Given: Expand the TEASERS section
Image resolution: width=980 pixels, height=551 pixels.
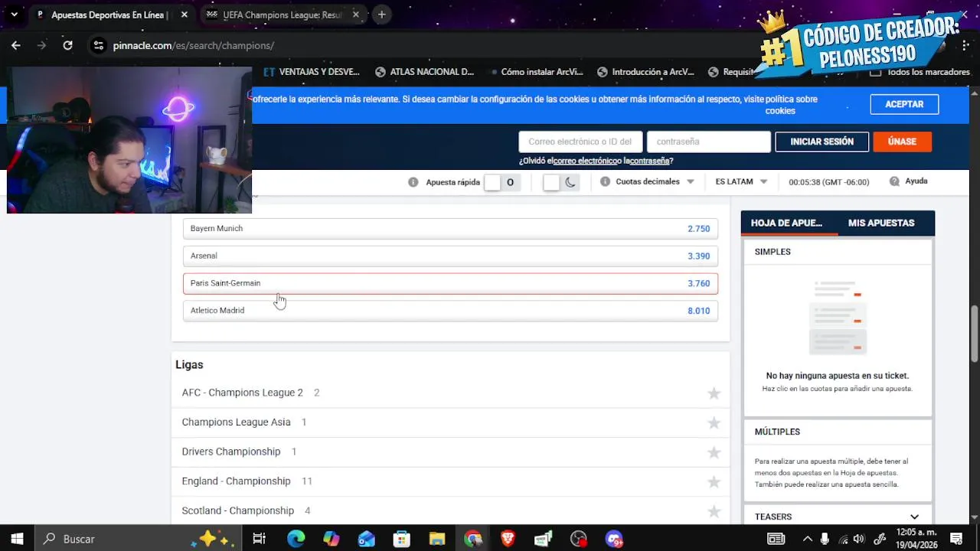Looking at the screenshot, I should coord(838,517).
